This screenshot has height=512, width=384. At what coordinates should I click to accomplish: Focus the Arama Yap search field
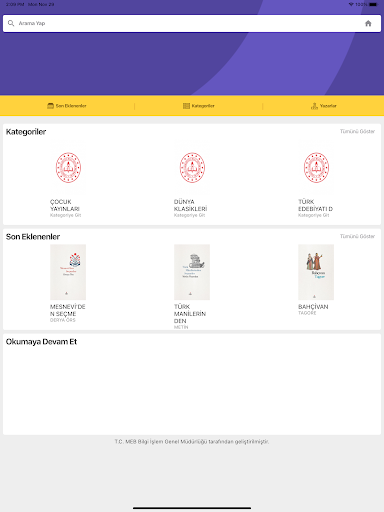point(192,23)
